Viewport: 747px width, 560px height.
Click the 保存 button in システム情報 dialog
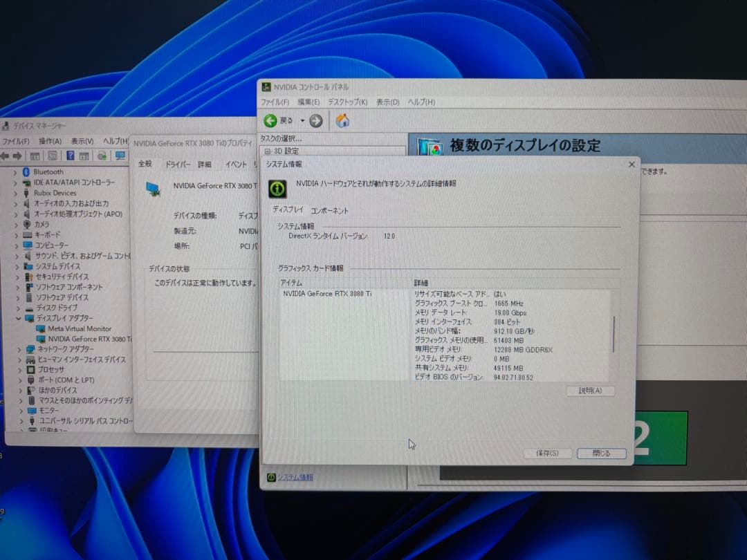pos(548,453)
